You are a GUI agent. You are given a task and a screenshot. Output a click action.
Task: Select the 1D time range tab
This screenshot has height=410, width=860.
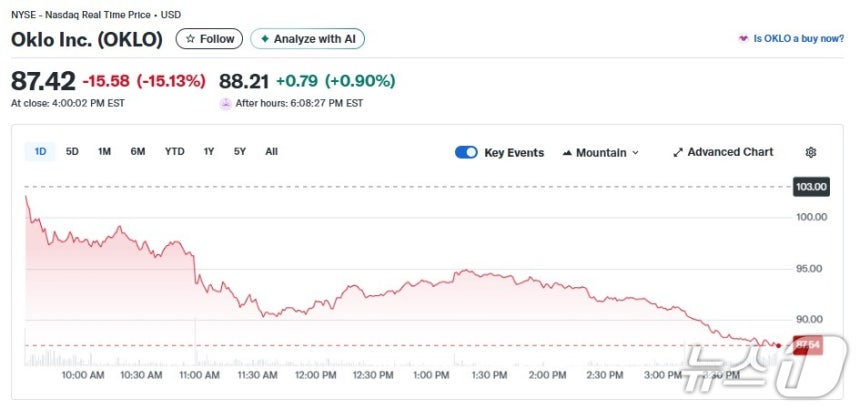[41, 152]
